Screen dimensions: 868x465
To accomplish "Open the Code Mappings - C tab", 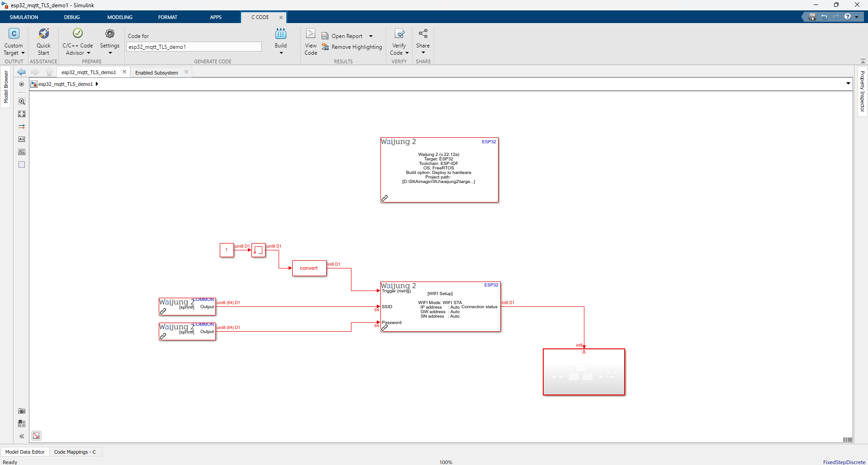I will click(75, 452).
